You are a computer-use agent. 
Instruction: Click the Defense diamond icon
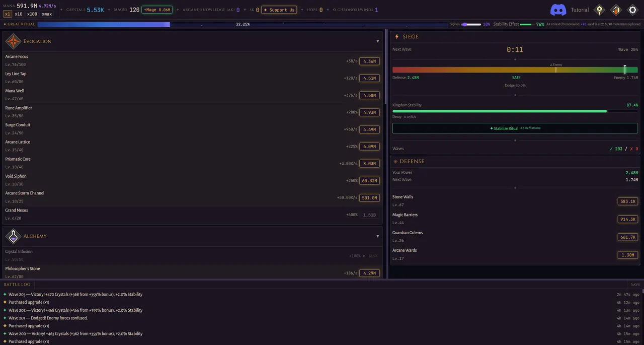click(x=395, y=162)
